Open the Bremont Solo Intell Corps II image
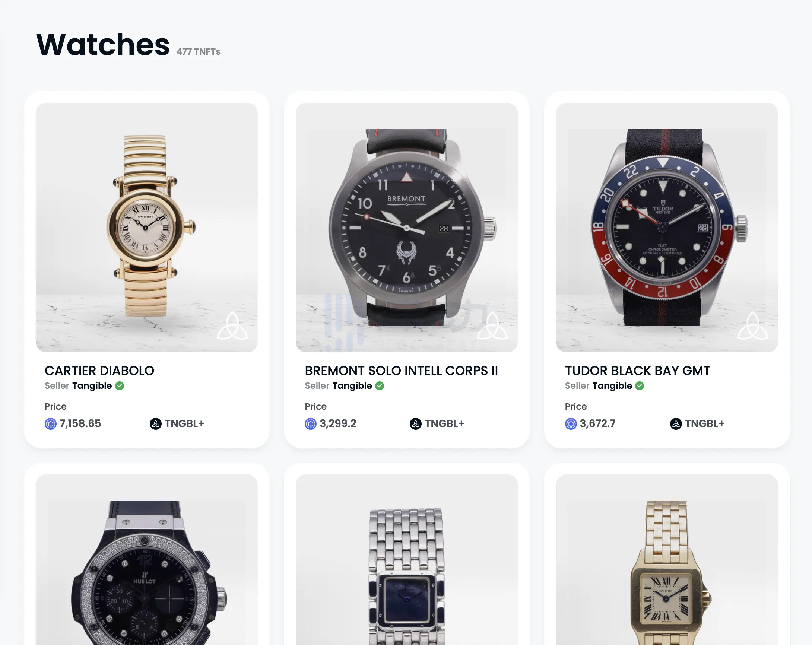The height and width of the screenshot is (645, 812). coord(406,228)
